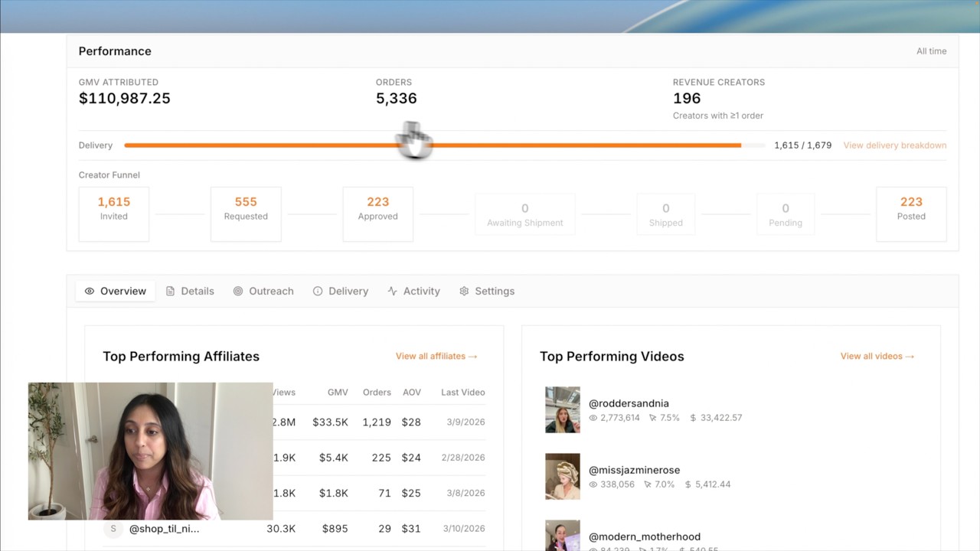The width and height of the screenshot is (980, 551).
Task: Click the dollar icon beside 33,422.57
Action: 693,418
